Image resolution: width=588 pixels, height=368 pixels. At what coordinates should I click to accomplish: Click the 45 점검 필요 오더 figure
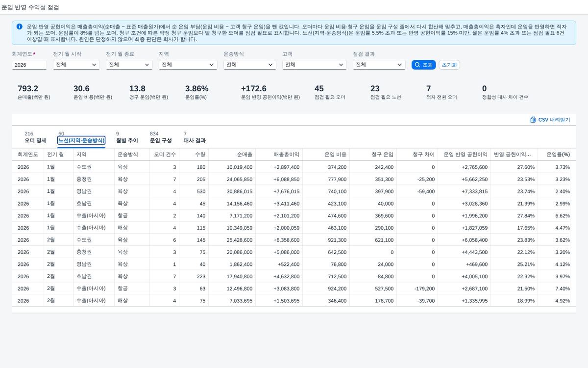319,89
